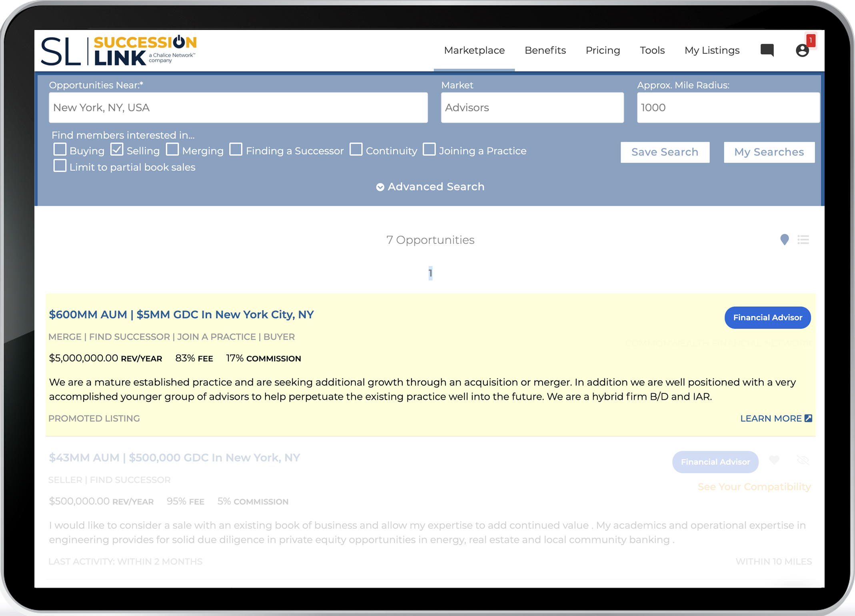The image size is (855, 616).
Task: Click the Succession Link logo
Action: 119,51
